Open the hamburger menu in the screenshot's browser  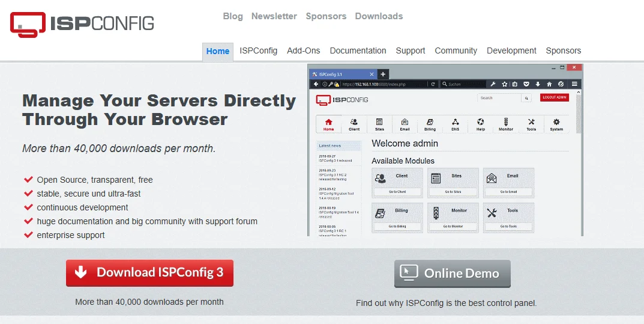click(574, 84)
